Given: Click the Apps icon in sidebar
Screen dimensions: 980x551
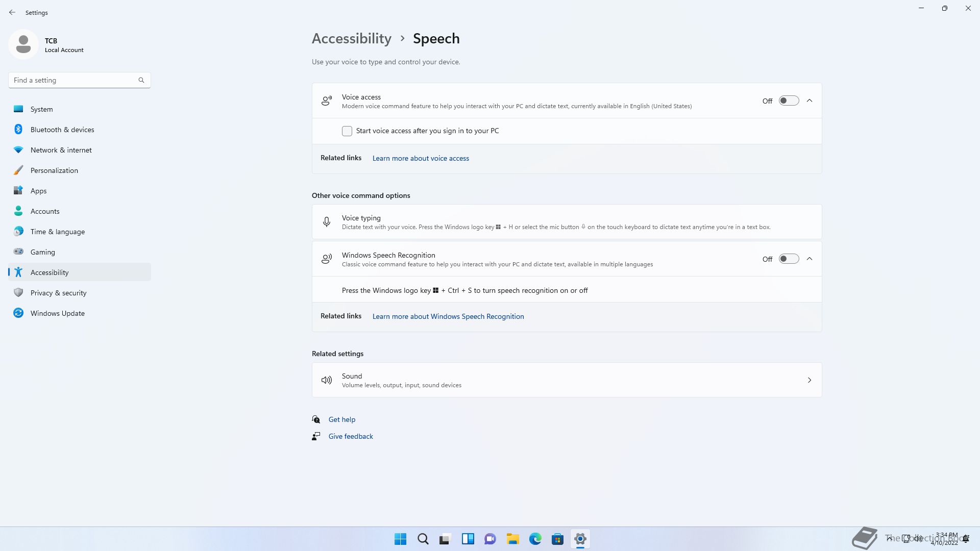Looking at the screenshot, I should coord(18,190).
